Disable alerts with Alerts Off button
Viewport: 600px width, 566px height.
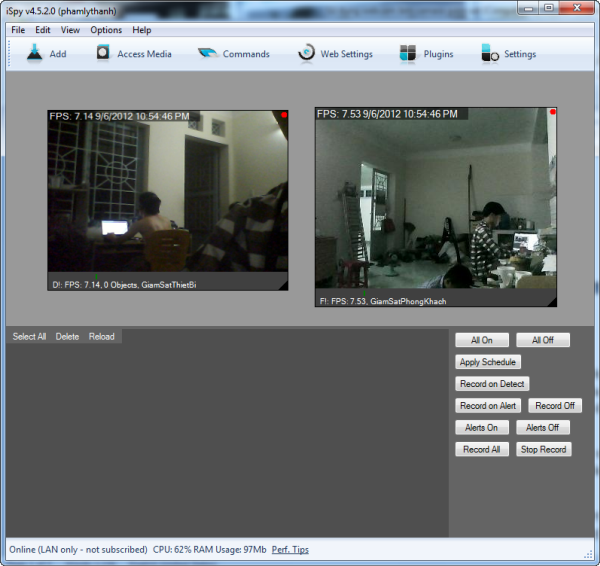543,427
